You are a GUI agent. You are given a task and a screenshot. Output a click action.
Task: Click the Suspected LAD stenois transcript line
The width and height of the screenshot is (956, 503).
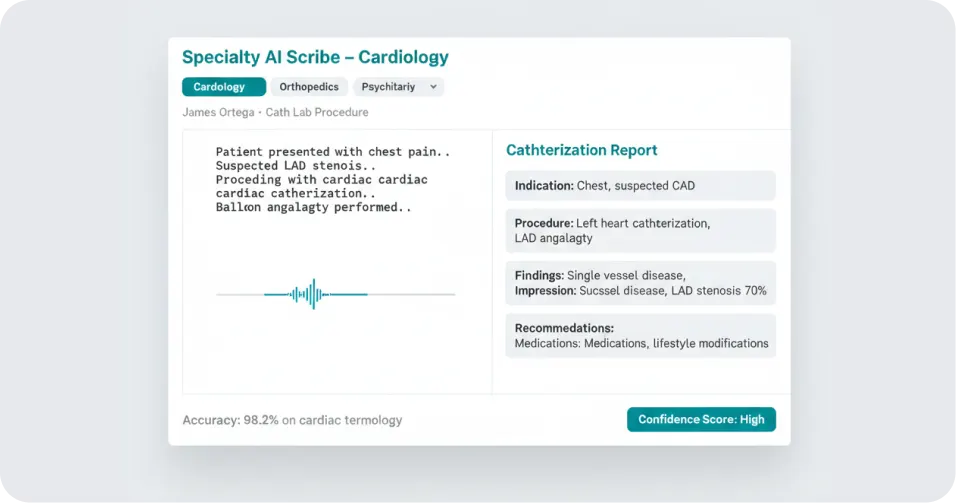point(296,166)
